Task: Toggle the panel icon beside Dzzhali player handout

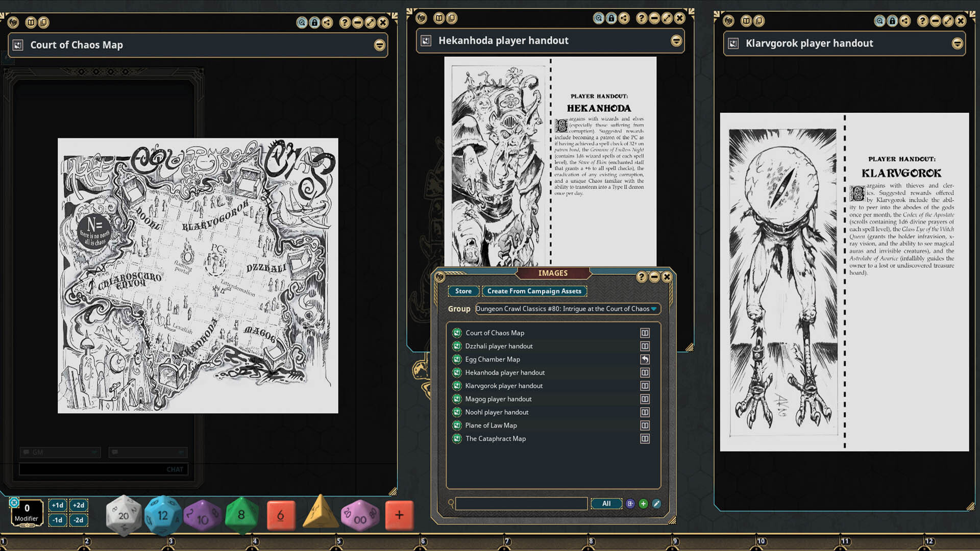Action: pos(645,346)
